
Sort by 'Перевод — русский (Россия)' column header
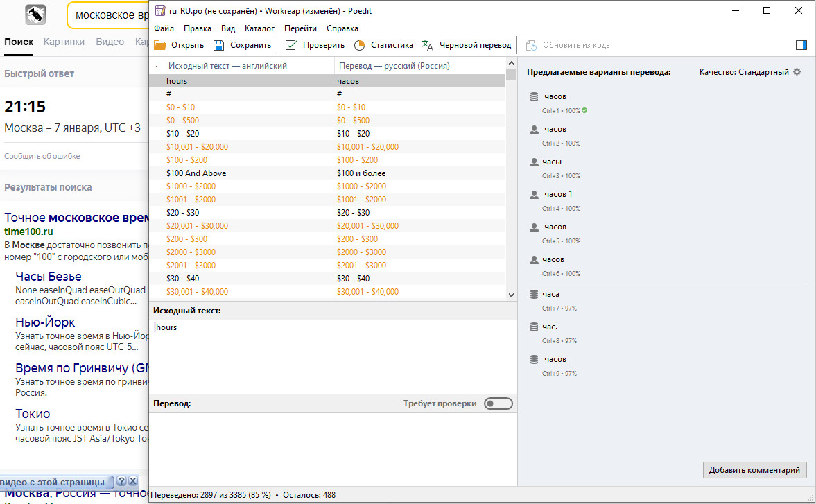click(393, 66)
